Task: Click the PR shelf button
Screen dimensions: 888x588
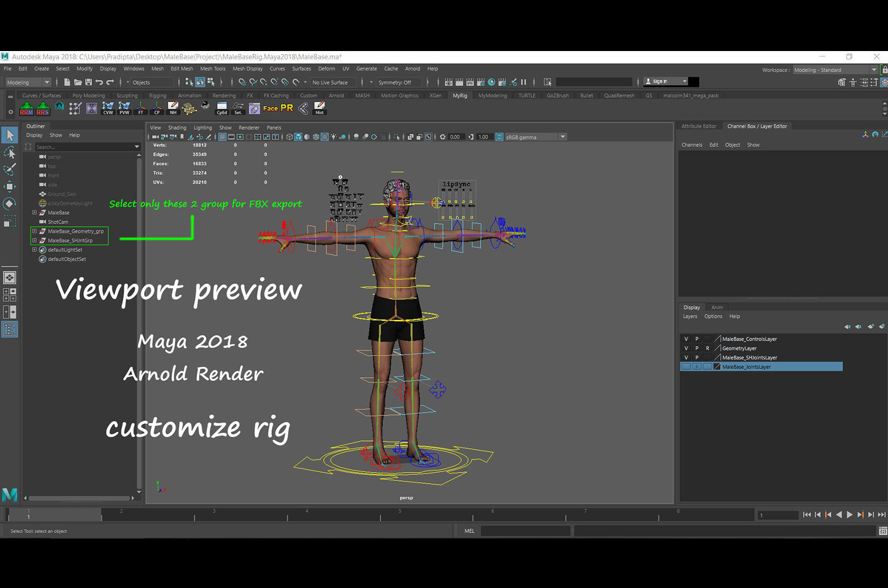Action: [286, 108]
